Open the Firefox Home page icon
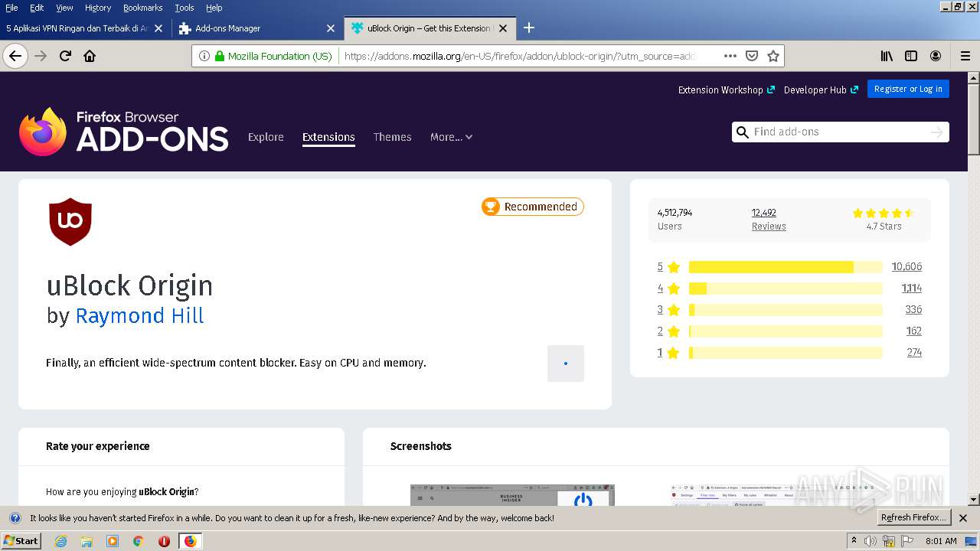The height and width of the screenshot is (551, 980). point(90,56)
